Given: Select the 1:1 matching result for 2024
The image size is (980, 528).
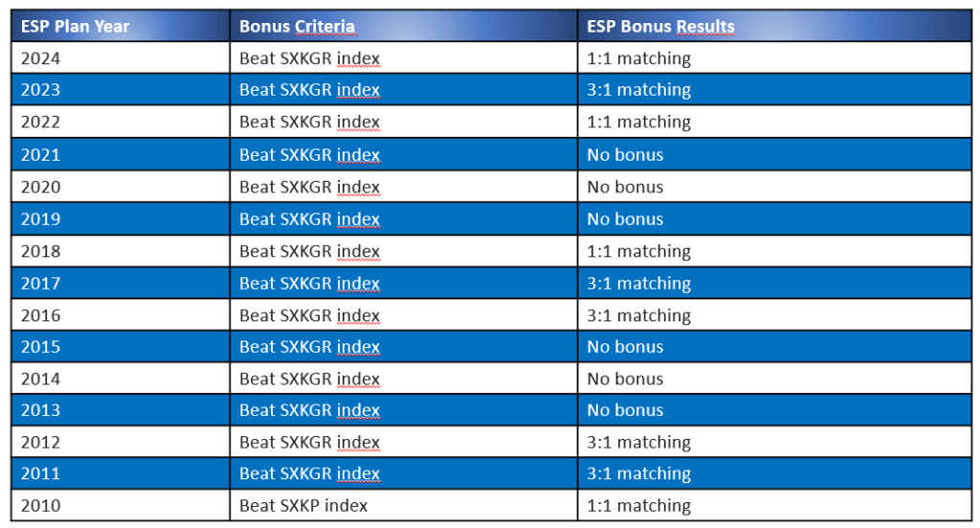Looking at the screenshot, I should 639,58.
